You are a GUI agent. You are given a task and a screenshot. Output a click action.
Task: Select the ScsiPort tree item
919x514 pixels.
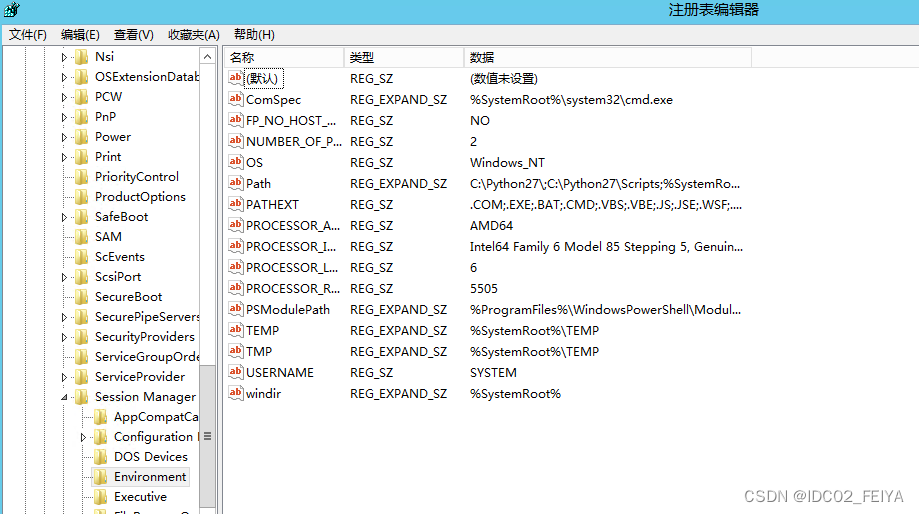pos(118,277)
